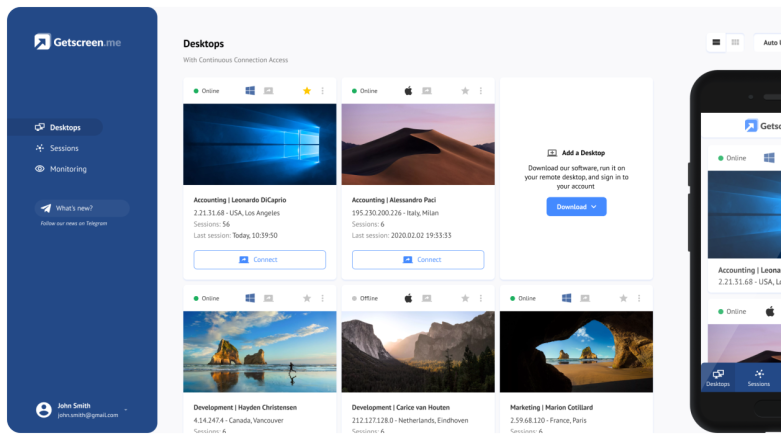Star the Carice van Houten desktop
The image size is (781, 440).
(465, 298)
